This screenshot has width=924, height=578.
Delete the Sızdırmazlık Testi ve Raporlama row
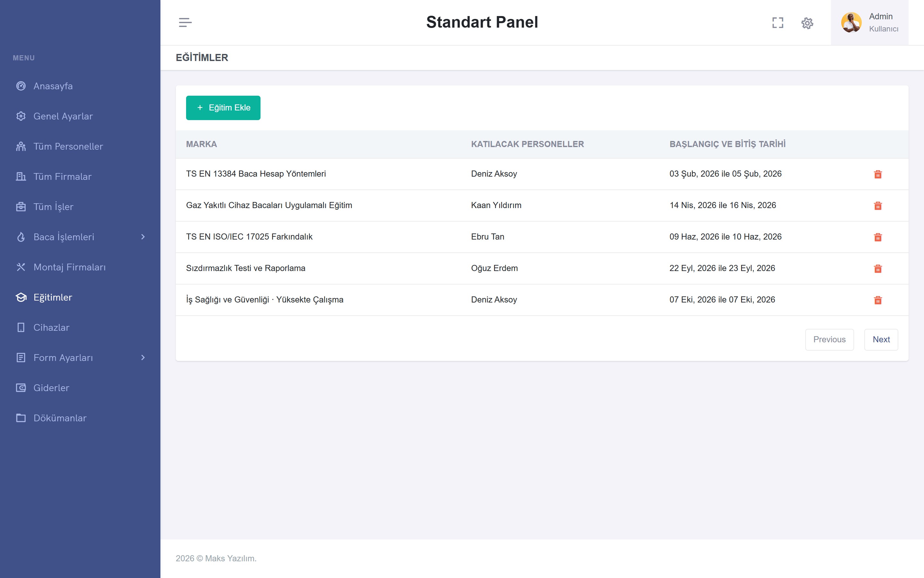(x=878, y=268)
